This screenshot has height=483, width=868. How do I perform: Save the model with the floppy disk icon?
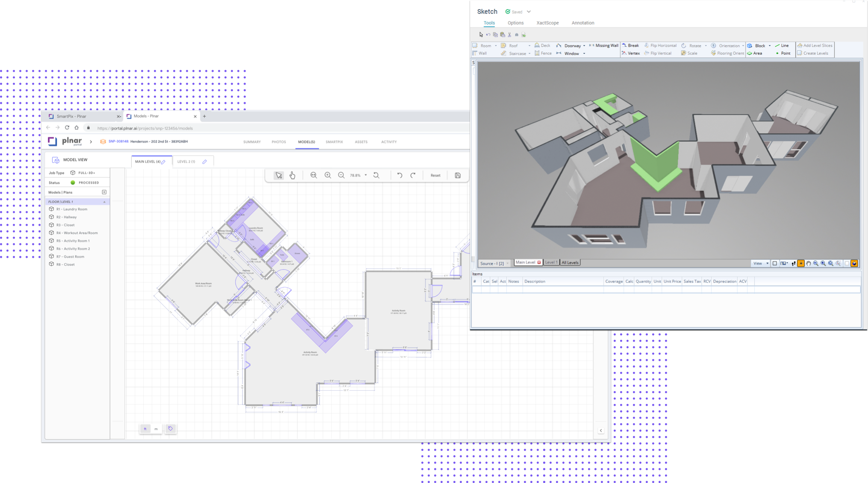pos(458,175)
